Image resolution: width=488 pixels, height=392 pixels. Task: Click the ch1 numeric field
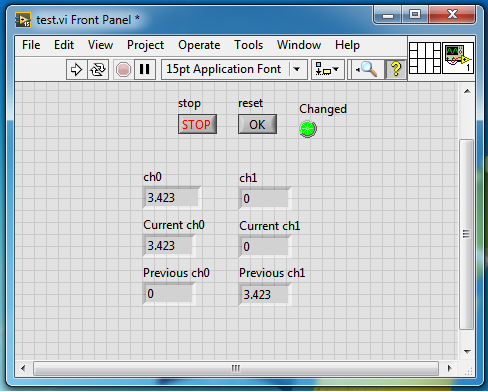pos(265,199)
